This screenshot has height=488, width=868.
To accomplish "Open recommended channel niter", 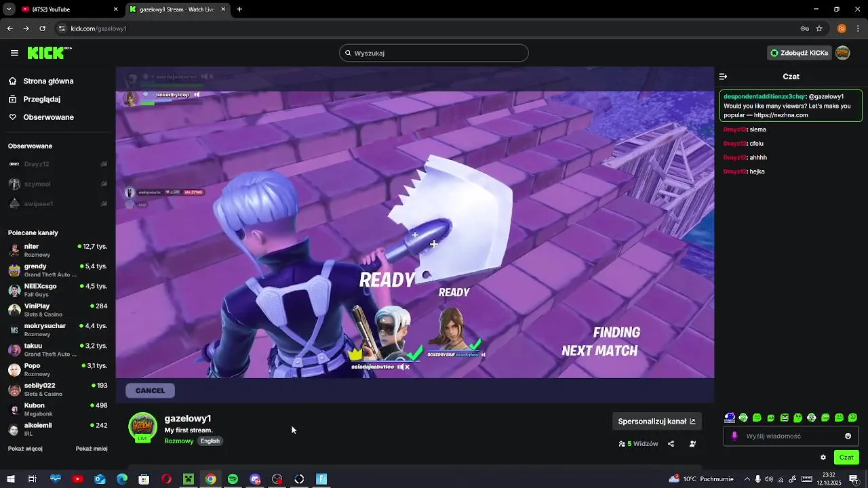I will tap(58, 250).
